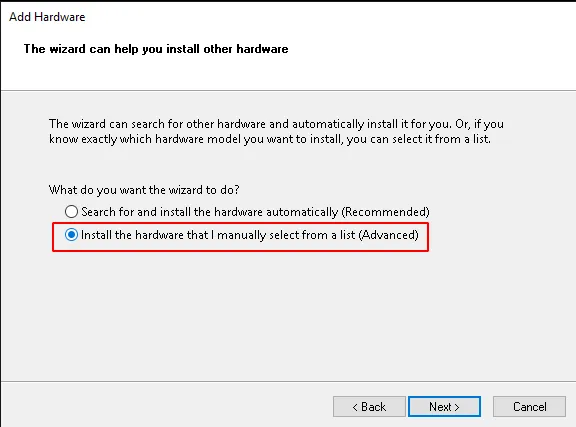Click the '(Recommended)' text of the first option

point(385,212)
